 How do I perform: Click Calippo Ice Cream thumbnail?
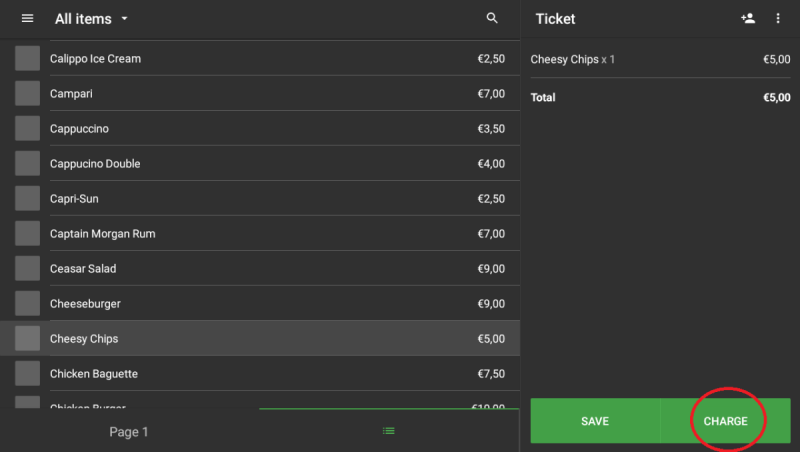click(x=27, y=59)
